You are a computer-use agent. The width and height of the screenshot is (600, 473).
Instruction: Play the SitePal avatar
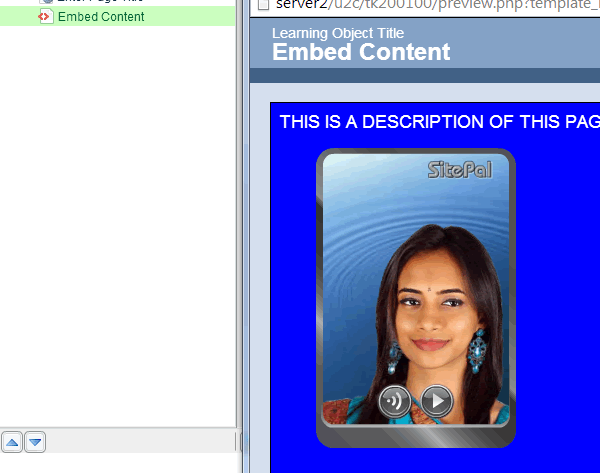(437, 401)
